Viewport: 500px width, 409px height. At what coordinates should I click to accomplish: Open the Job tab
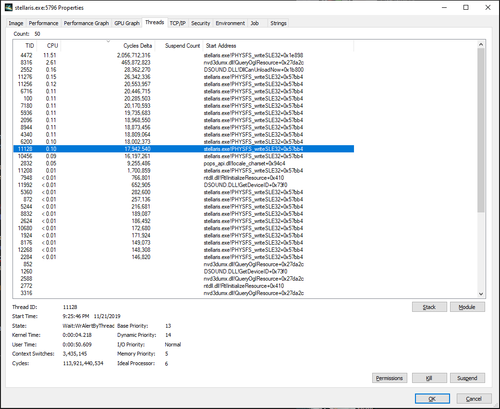255,23
